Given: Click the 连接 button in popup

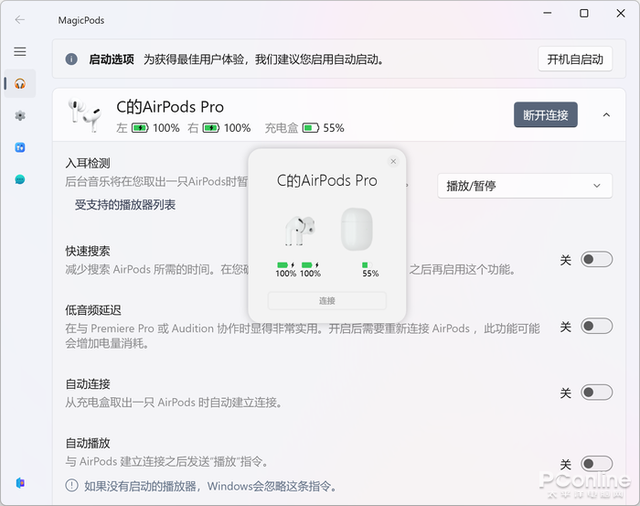Looking at the screenshot, I should [327, 301].
